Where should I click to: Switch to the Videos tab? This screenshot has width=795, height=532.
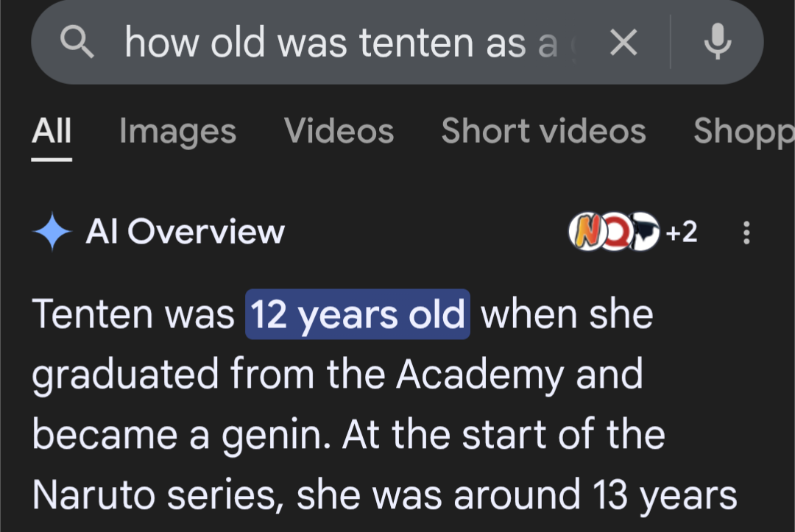coord(339,132)
